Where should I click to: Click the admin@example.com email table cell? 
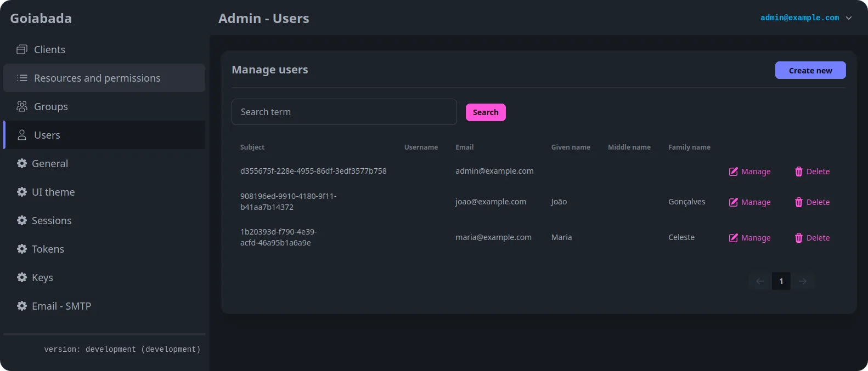494,171
